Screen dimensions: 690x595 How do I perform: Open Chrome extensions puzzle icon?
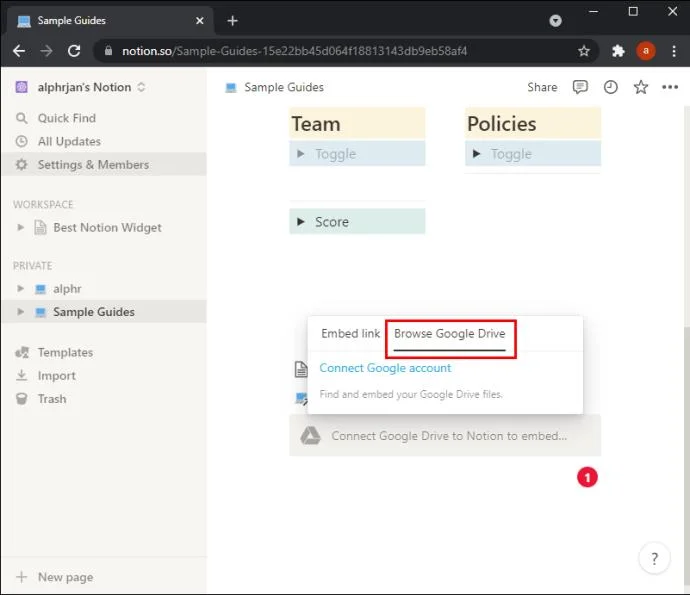click(x=618, y=51)
